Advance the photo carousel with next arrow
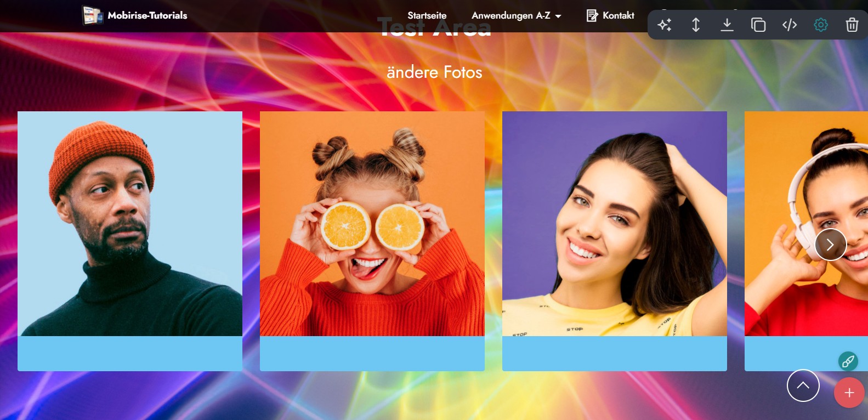Viewport: 868px width, 420px height. 830,245
